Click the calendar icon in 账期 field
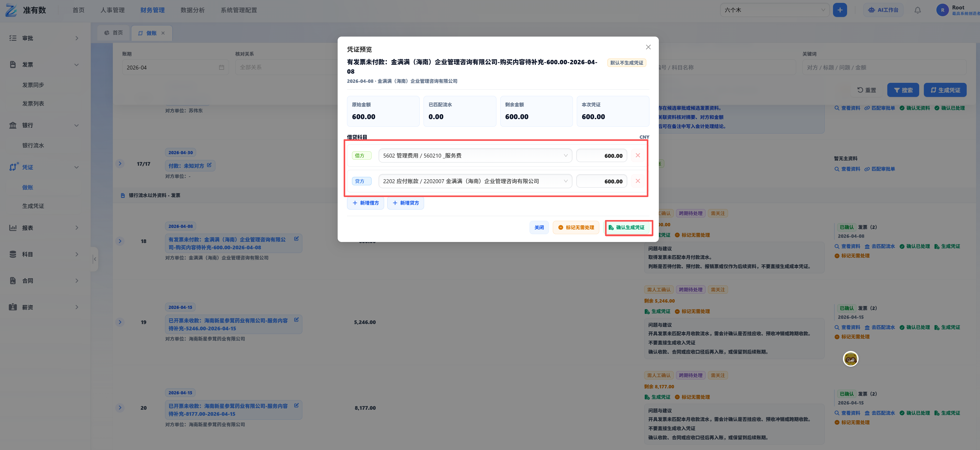 click(x=221, y=67)
